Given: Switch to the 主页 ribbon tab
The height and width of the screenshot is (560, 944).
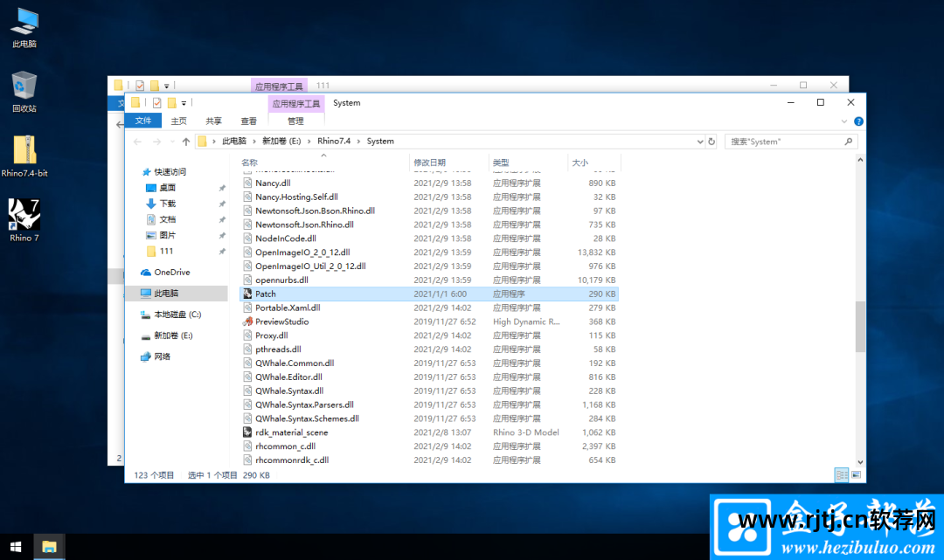Looking at the screenshot, I should pos(179,121).
